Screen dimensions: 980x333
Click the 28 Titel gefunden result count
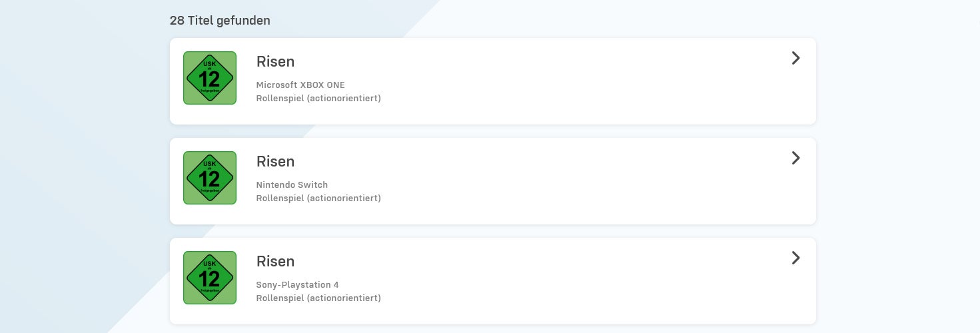click(220, 20)
